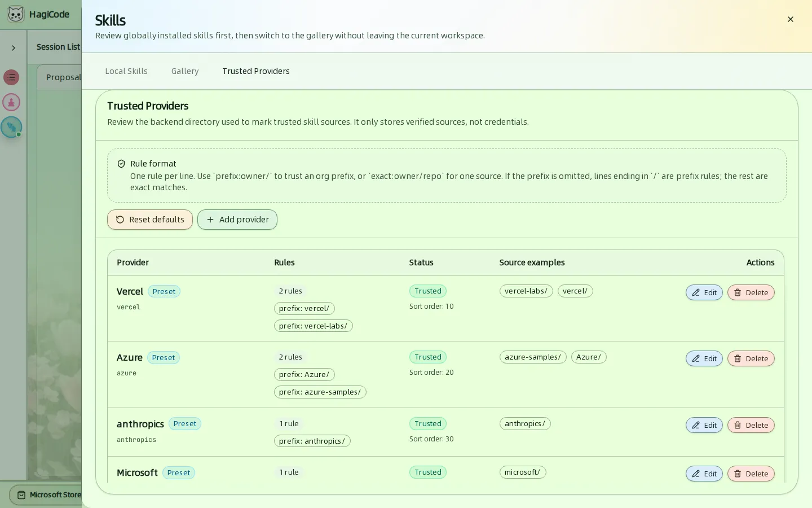
Task: Select the Trusted Providers tab
Action: click(x=256, y=71)
